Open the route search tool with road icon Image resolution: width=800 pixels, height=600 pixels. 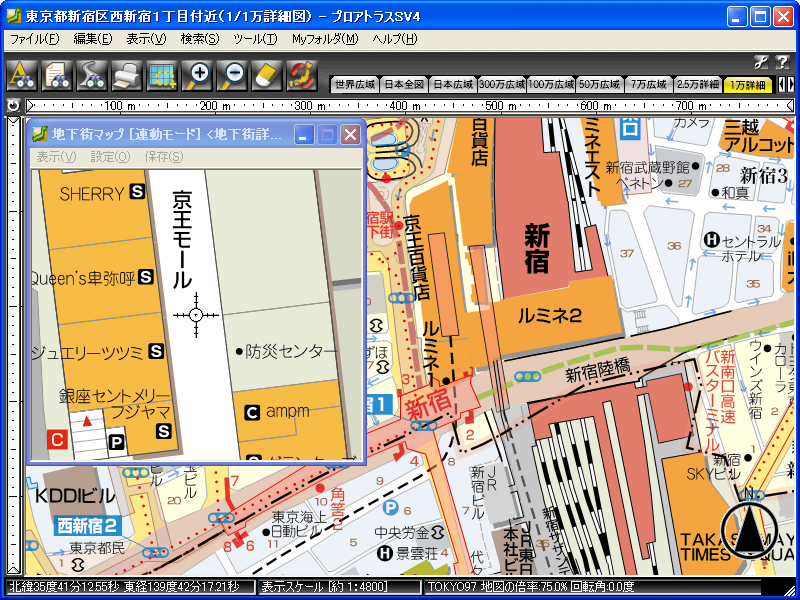pos(92,76)
